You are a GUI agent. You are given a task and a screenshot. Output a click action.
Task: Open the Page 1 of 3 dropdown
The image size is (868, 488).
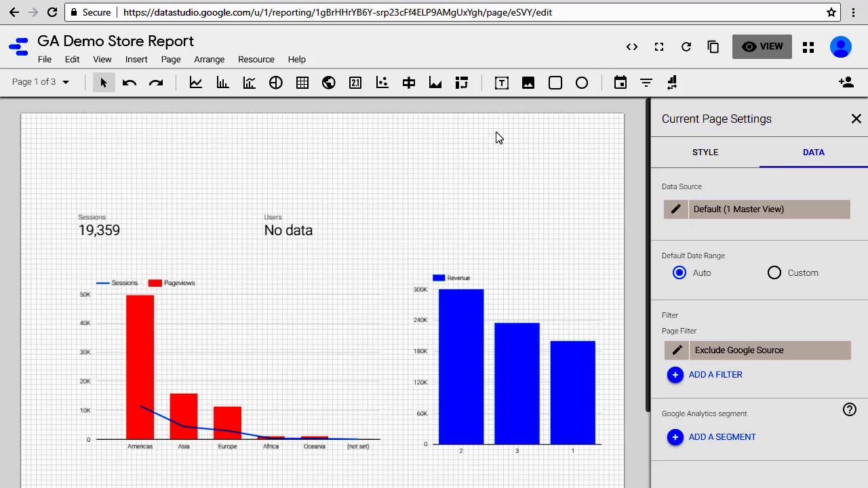41,82
